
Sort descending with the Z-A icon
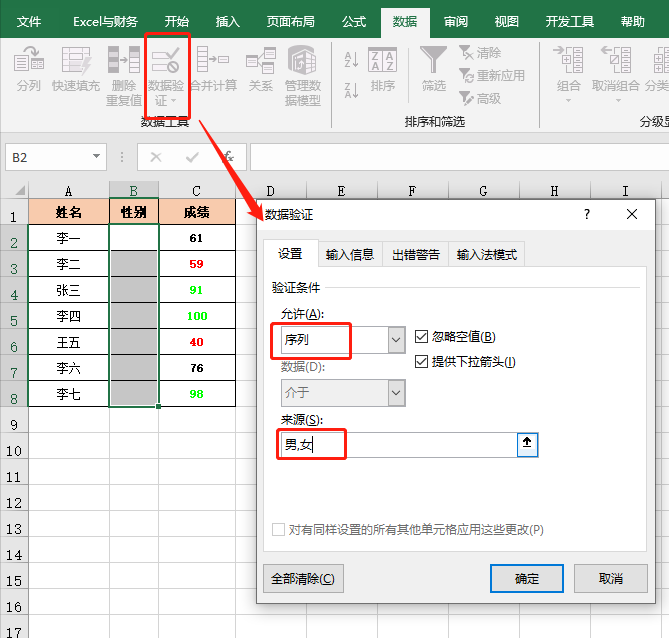pyautogui.click(x=352, y=90)
